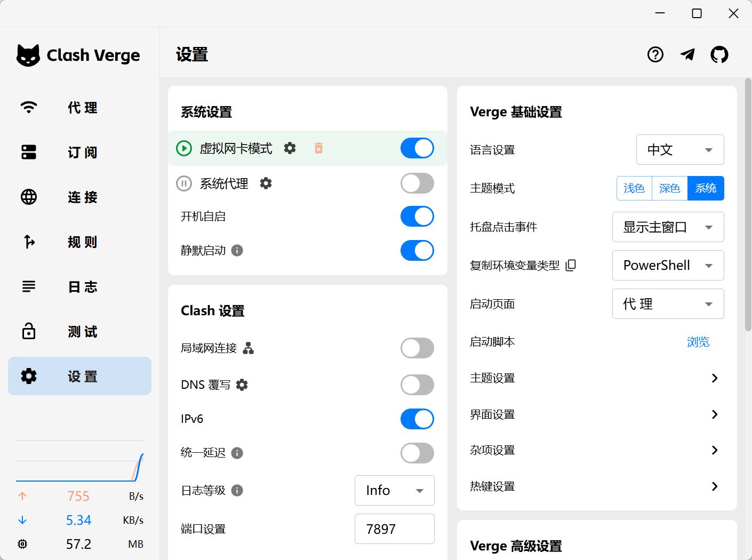The image size is (752, 560).
Task: Open the PowerShell environment type dropdown
Action: point(668,265)
